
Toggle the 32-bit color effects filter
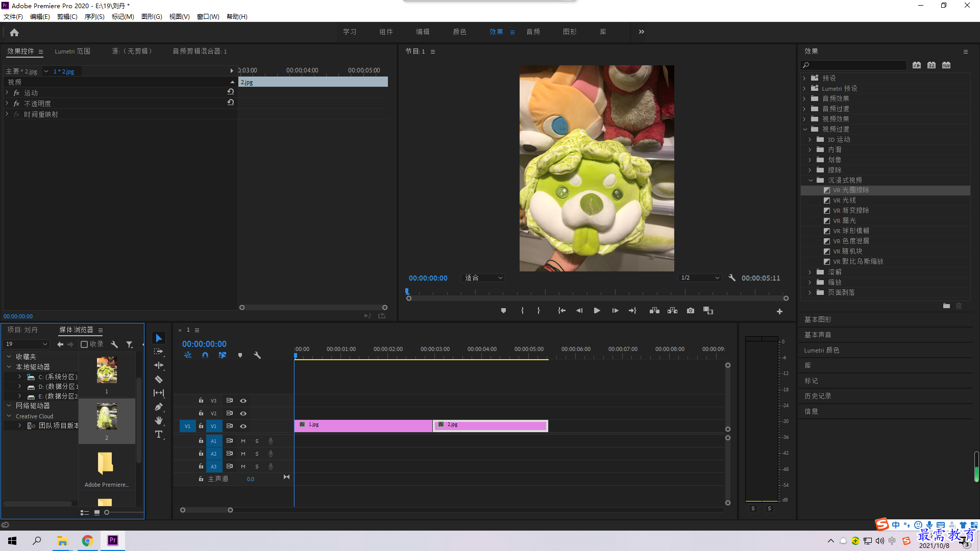(x=932, y=65)
